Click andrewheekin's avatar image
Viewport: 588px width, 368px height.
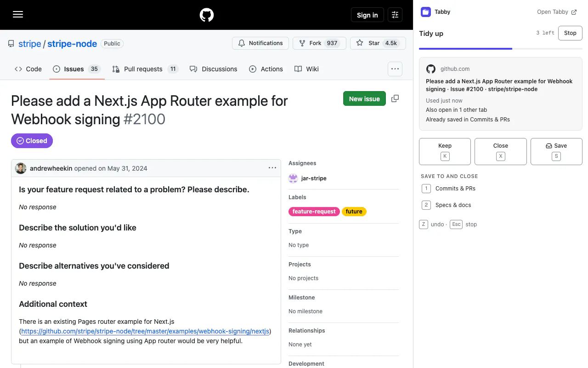(21, 168)
